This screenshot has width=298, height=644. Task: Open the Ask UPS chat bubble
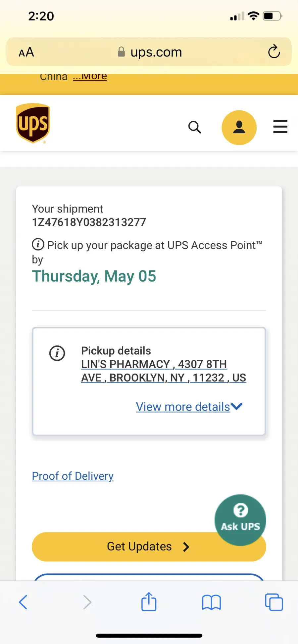[240, 520]
